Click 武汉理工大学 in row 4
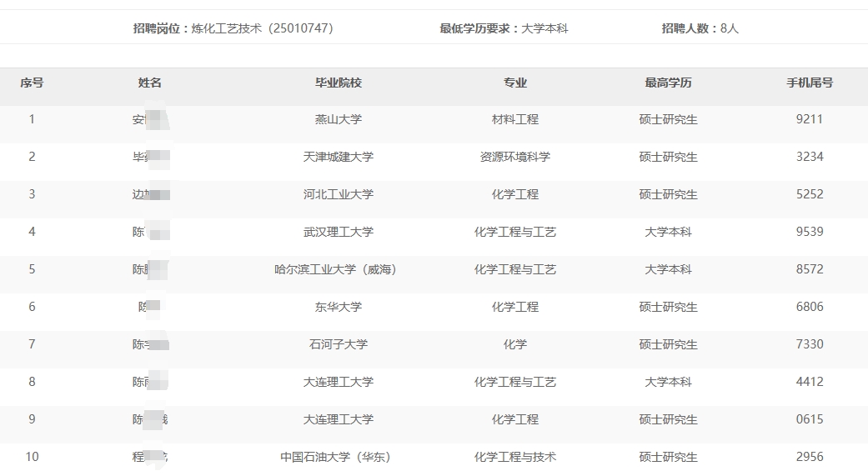868x476 pixels. point(338,232)
